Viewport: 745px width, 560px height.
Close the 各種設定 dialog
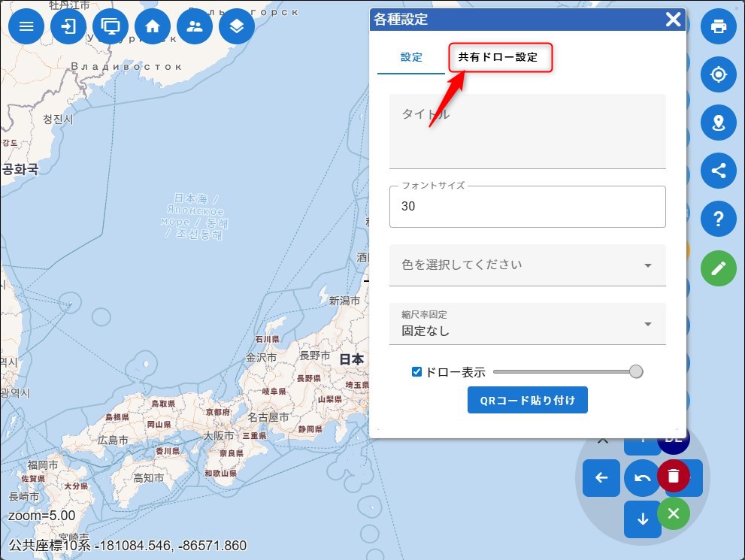(673, 20)
